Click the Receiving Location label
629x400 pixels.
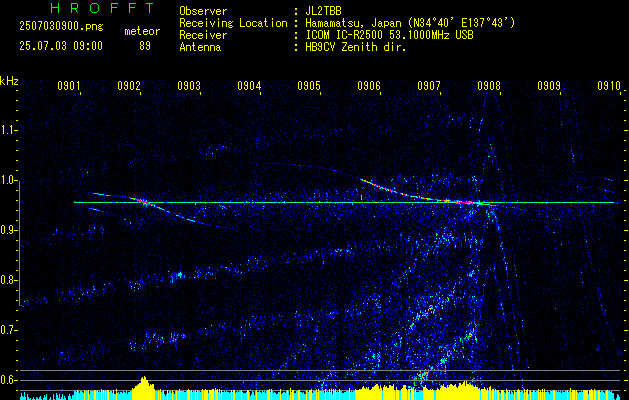point(233,23)
